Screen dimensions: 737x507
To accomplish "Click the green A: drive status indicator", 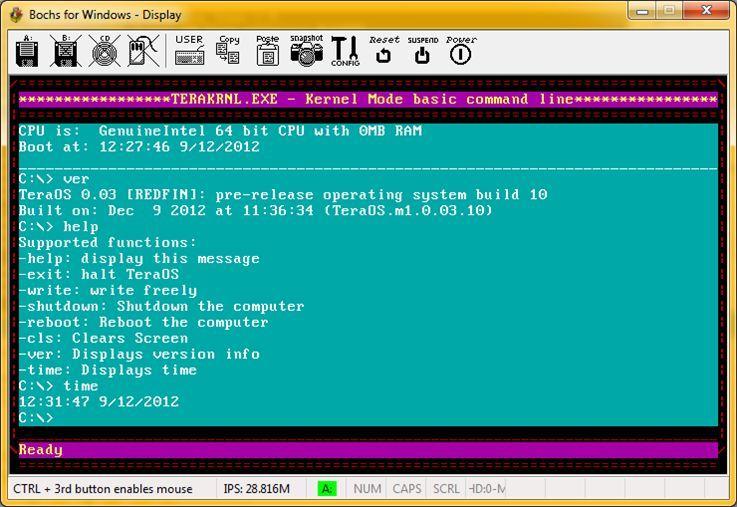I will coord(327,489).
